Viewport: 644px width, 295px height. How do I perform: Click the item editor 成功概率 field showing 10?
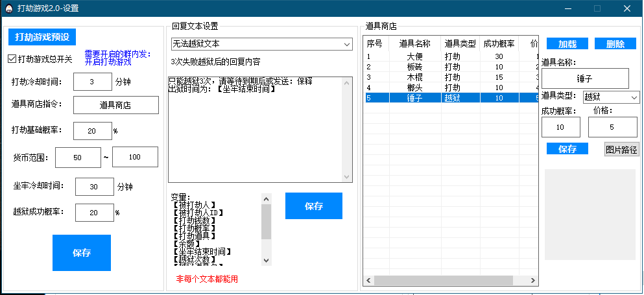(x=560, y=127)
